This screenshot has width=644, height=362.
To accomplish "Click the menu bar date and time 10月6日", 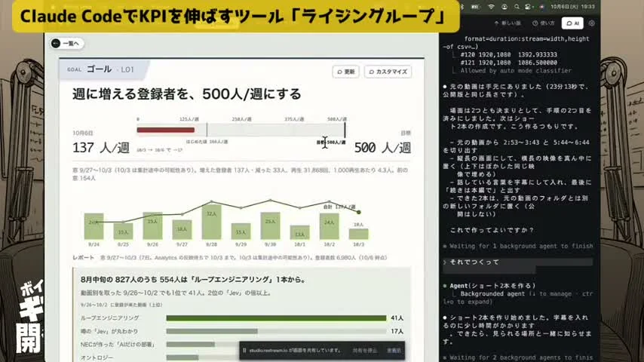I will (x=573, y=7).
